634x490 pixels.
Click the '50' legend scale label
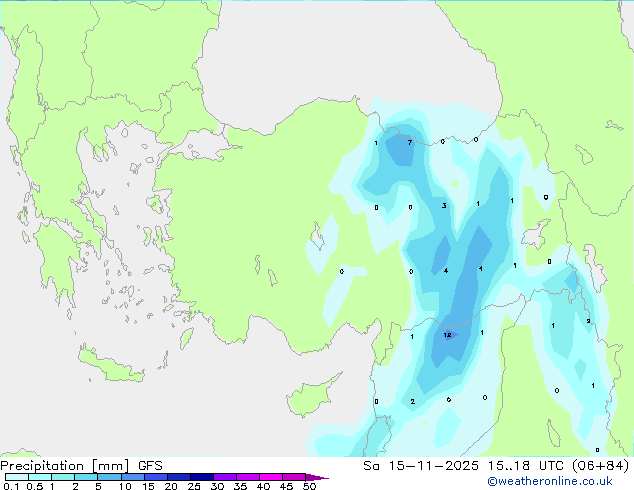pyautogui.click(x=309, y=486)
